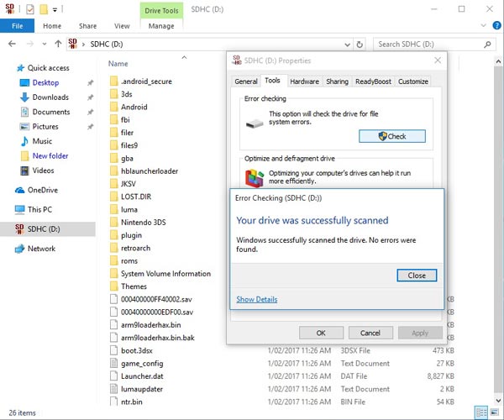Screen dimensions: 504x420
Task: Open New folder in navigation pane
Action: [50, 156]
